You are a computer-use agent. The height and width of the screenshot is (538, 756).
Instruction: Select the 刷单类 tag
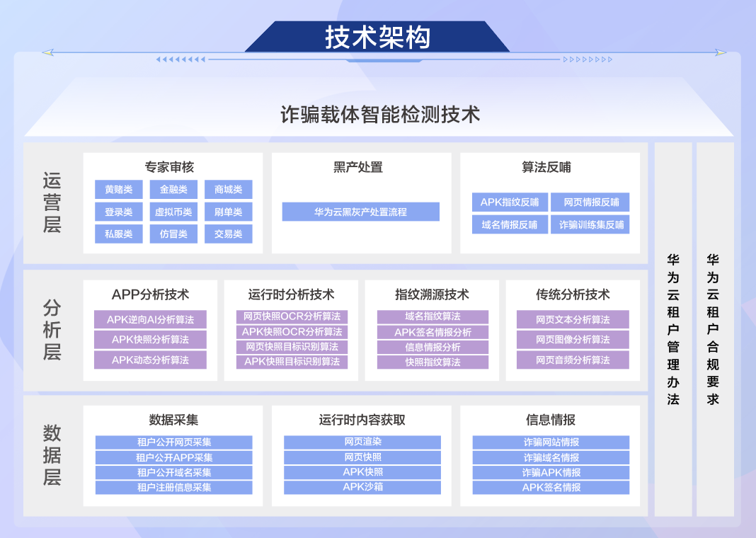click(x=229, y=212)
